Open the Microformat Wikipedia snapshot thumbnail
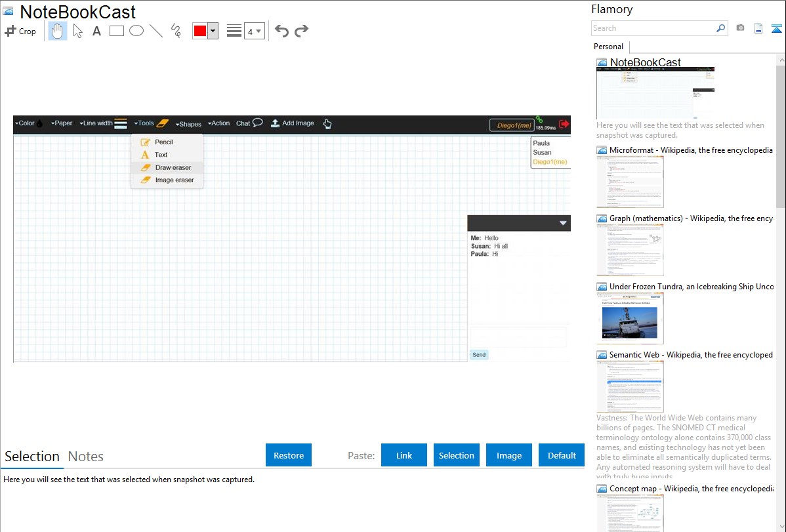This screenshot has height=532, width=786. click(630, 182)
